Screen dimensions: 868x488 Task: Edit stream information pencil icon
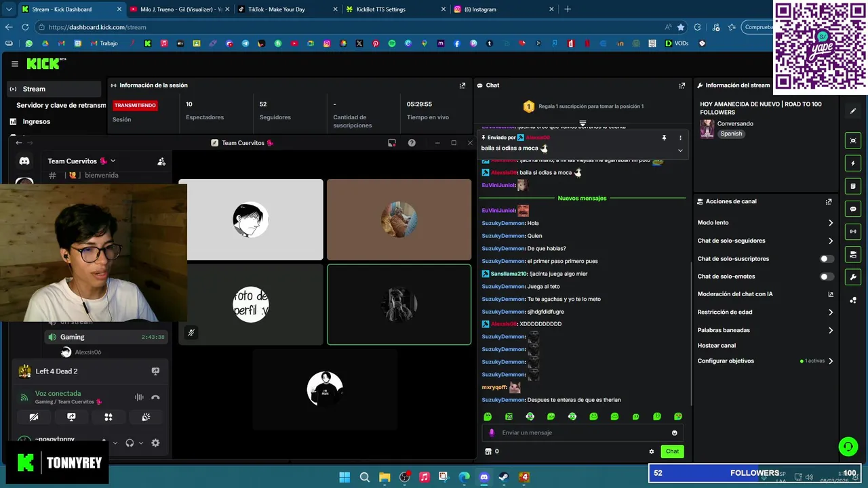pyautogui.click(x=853, y=110)
